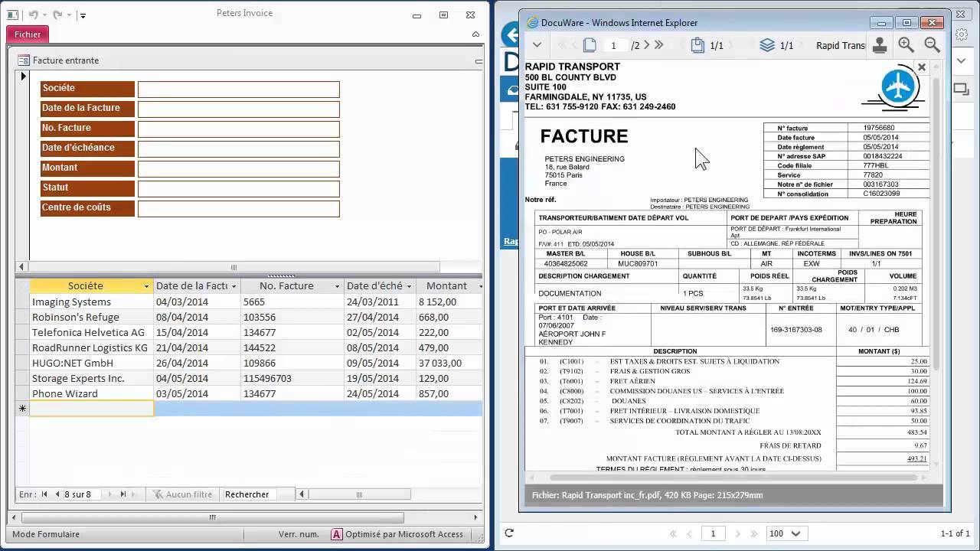Click the bottom bar page number 1 box

click(x=714, y=533)
